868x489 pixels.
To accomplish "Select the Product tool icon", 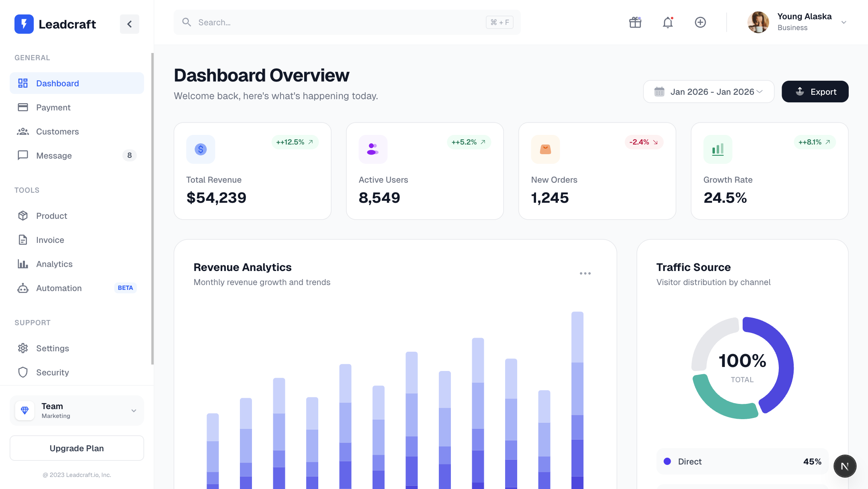I will (x=23, y=216).
